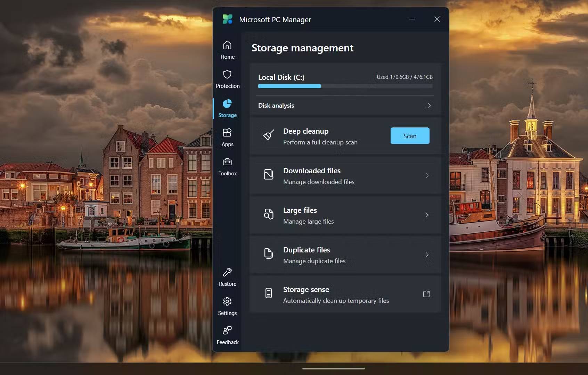This screenshot has height=375, width=588.
Task: Open the Home shield sidebar icon
Action: (227, 45)
